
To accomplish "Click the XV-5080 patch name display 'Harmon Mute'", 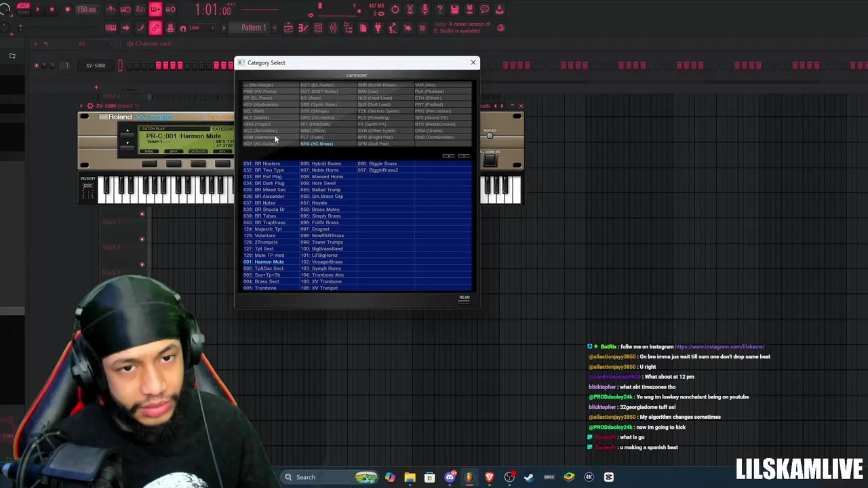I will (x=201, y=136).
